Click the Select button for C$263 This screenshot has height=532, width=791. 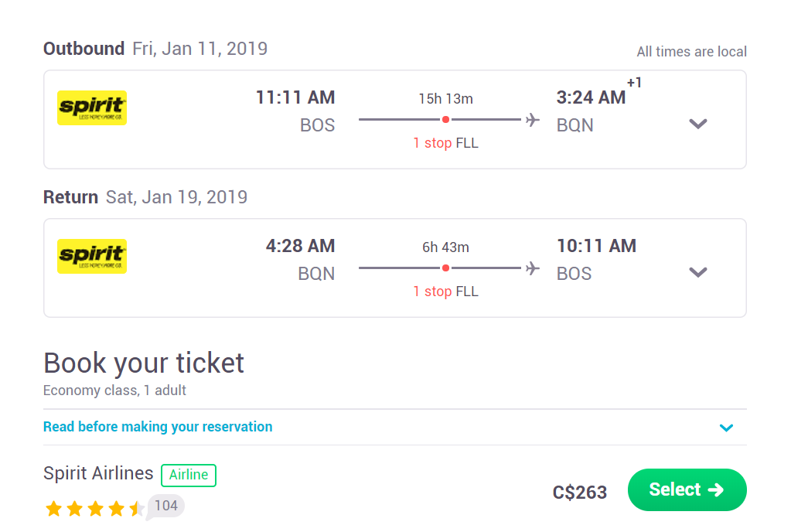pos(687,489)
